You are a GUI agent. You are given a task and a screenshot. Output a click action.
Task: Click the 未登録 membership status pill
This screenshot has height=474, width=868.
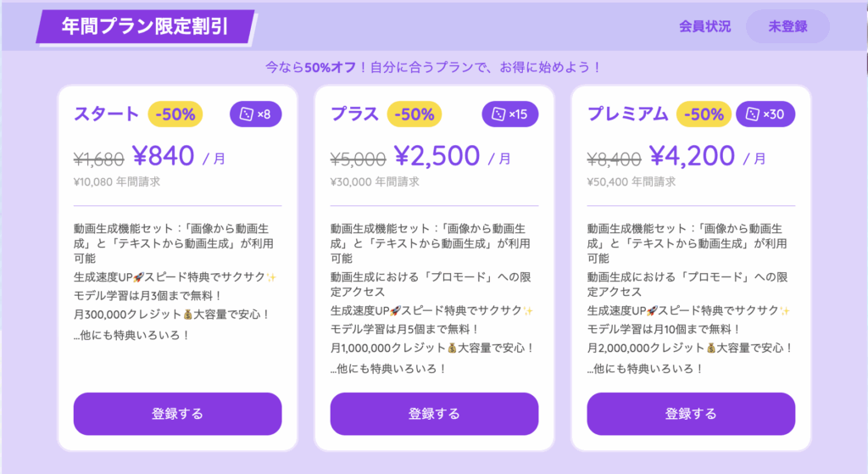coord(787,26)
